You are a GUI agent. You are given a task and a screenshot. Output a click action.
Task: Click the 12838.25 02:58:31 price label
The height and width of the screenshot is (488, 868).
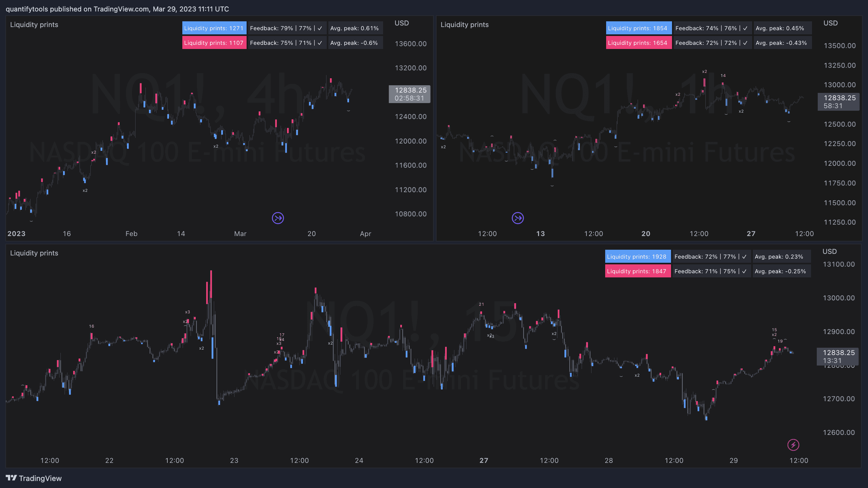(x=409, y=94)
